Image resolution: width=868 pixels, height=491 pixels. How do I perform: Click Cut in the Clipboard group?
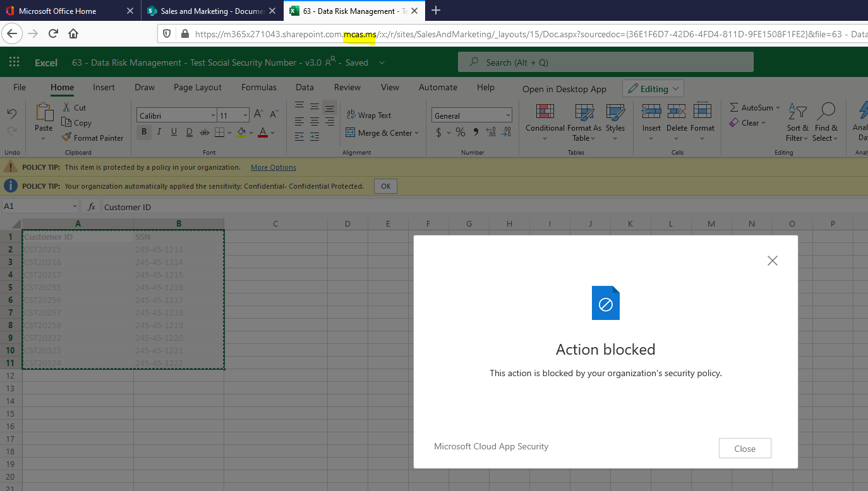[x=75, y=107]
